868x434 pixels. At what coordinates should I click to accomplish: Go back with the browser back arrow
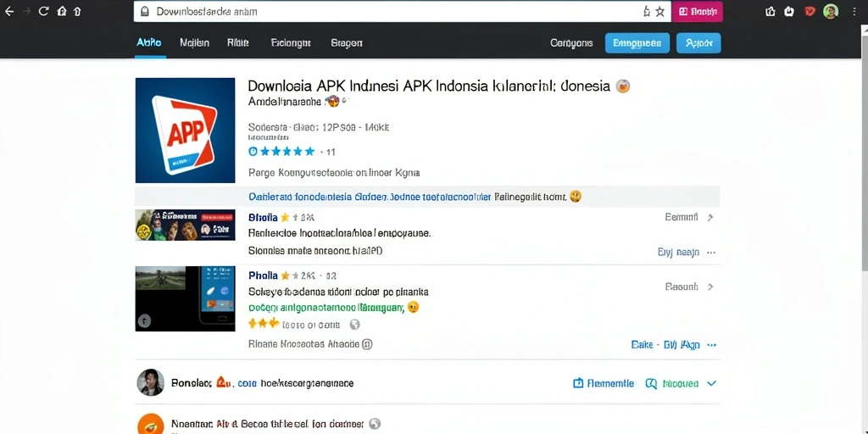coord(8,11)
